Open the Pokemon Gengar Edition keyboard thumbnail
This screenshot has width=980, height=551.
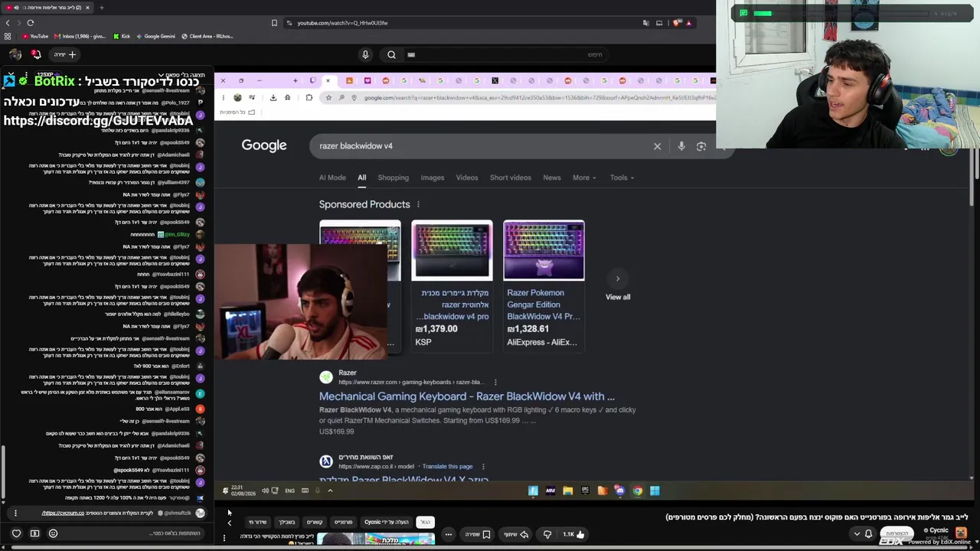(x=544, y=250)
